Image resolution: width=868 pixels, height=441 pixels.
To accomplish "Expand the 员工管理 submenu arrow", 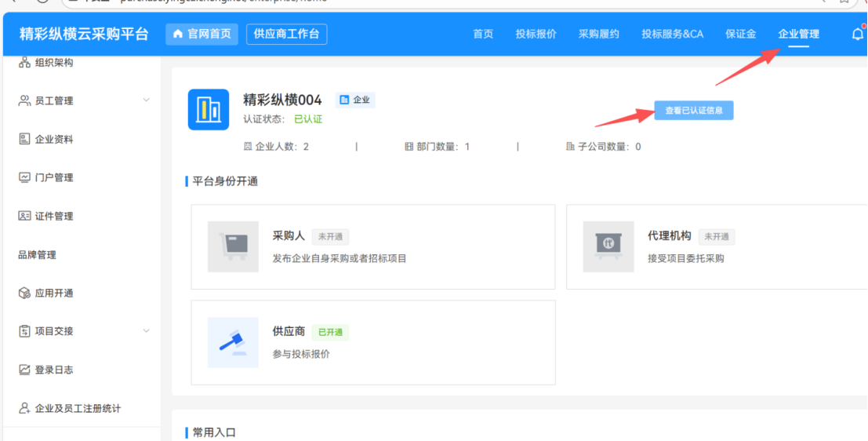I will (x=146, y=100).
